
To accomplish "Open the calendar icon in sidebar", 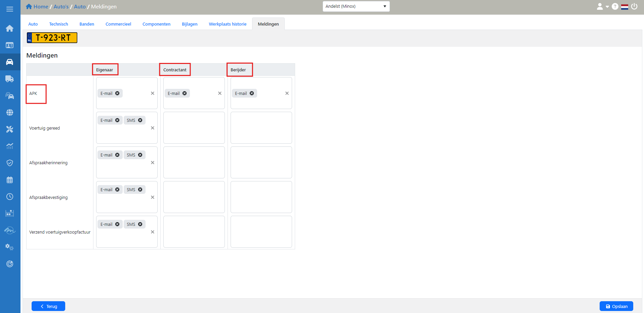I will point(10,180).
